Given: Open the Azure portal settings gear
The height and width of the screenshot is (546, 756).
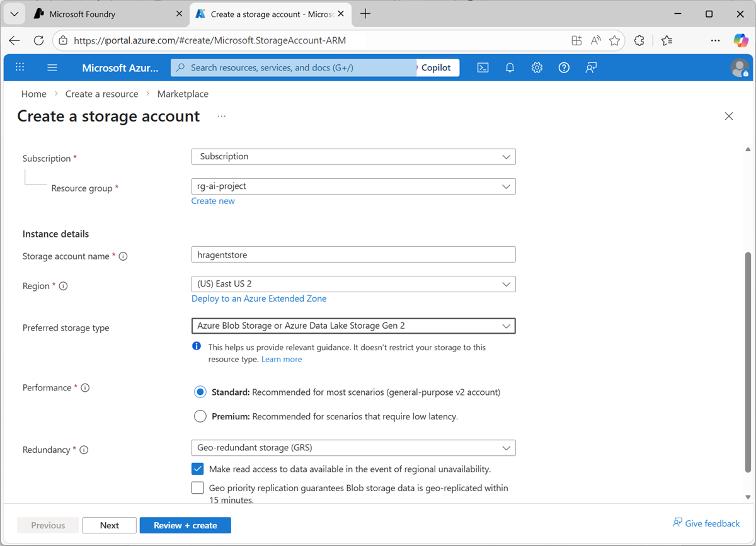Looking at the screenshot, I should pyautogui.click(x=537, y=67).
